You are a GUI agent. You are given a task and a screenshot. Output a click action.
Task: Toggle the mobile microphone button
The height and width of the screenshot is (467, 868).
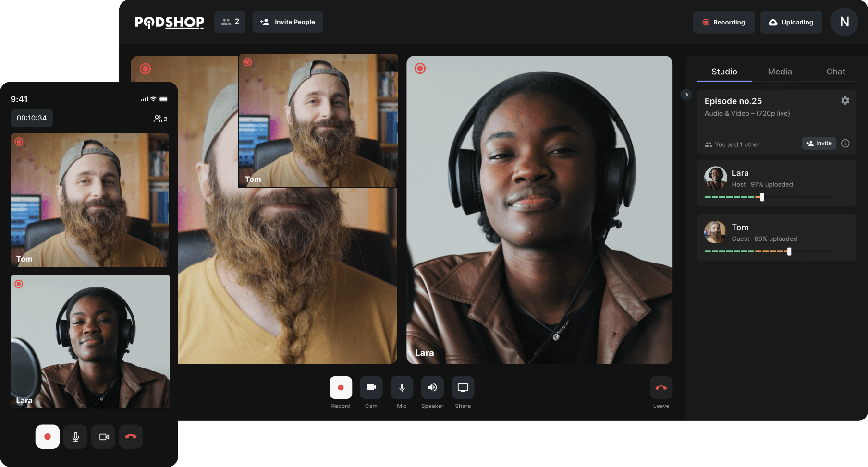tap(75, 437)
